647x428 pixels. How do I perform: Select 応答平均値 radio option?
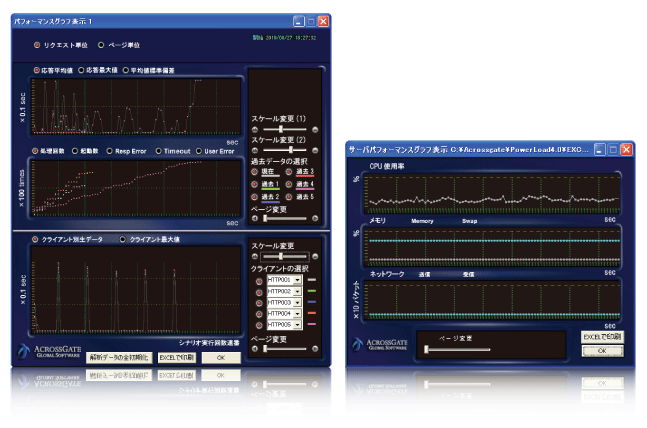coord(36,70)
